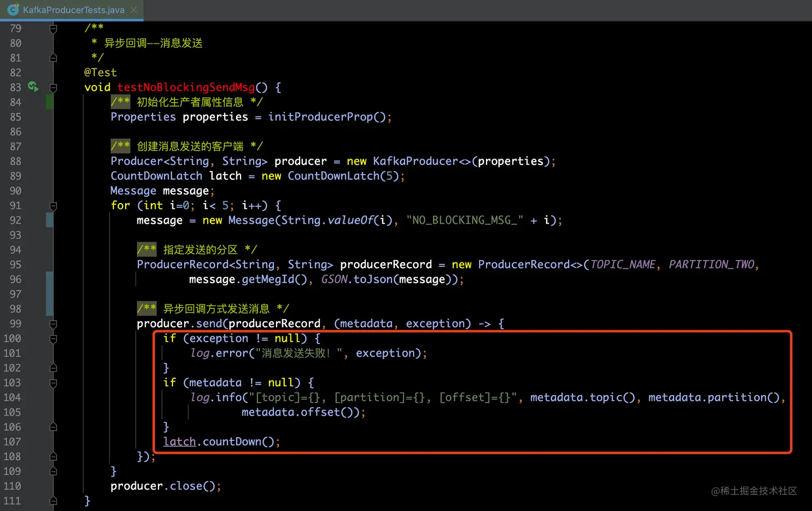Click String.valueOf(i) on line 92
This screenshot has width=812, height=511.
point(337,220)
